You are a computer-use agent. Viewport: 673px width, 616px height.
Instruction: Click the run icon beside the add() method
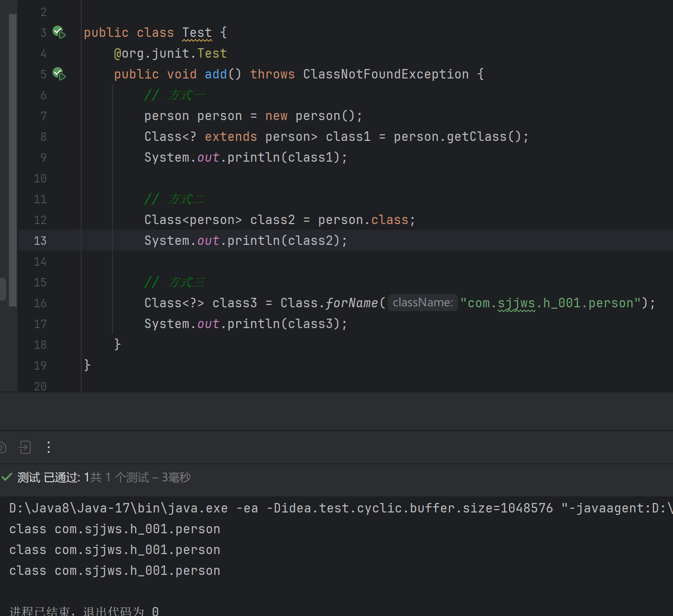(59, 74)
